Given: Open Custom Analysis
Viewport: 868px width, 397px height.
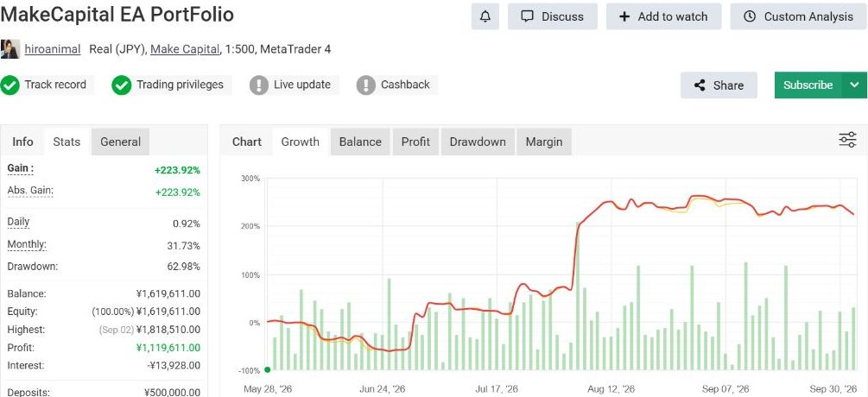Looking at the screenshot, I should tap(799, 16).
